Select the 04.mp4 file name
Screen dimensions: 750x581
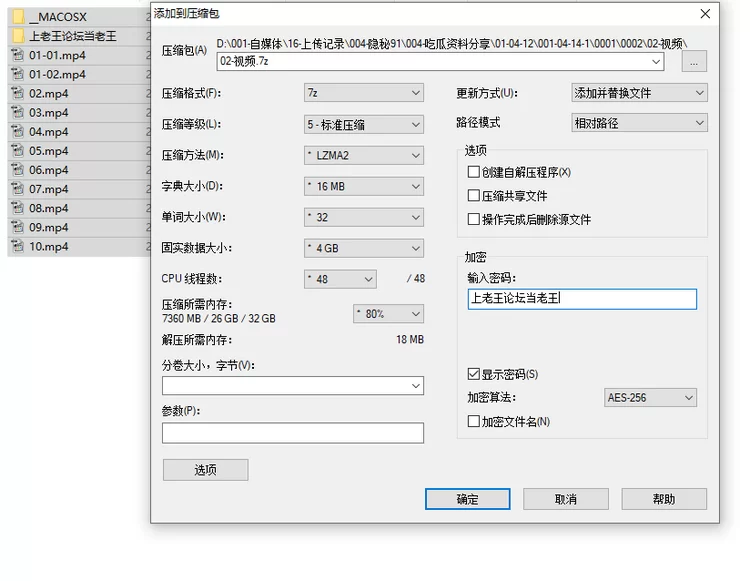point(48,132)
